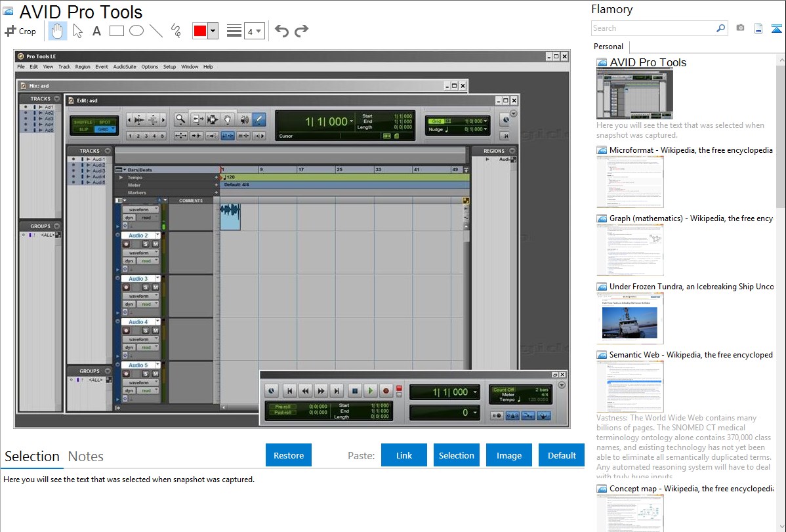Click Fast Forward in Transport window
The image size is (786, 532).
[321, 390]
